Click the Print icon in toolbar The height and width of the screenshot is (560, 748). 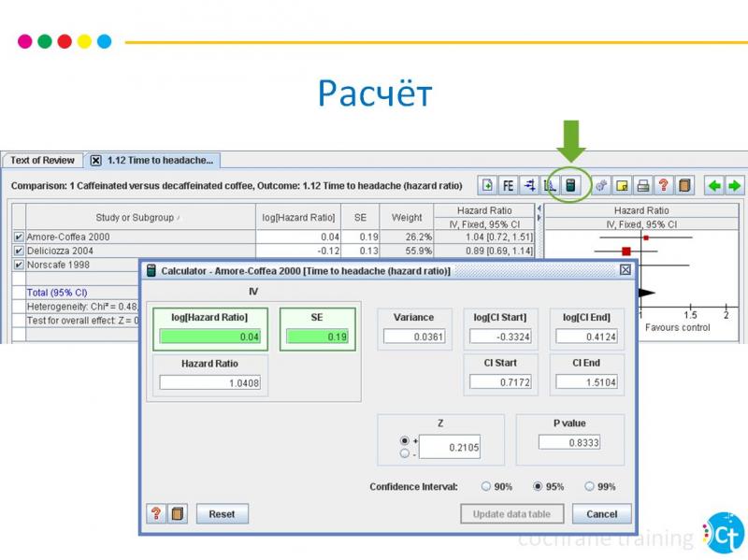coord(642,185)
